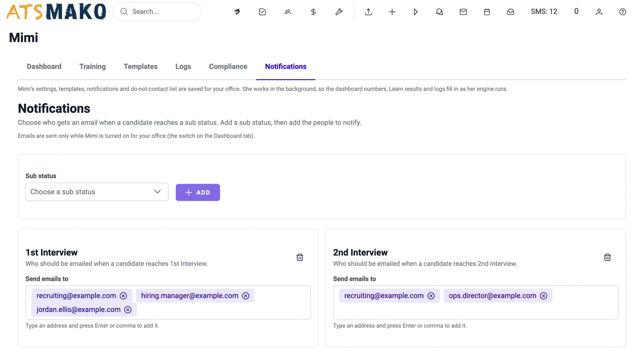The height and width of the screenshot is (354, 644).
Task: Click the ATS MAKO logo
Action: point(56,12)
